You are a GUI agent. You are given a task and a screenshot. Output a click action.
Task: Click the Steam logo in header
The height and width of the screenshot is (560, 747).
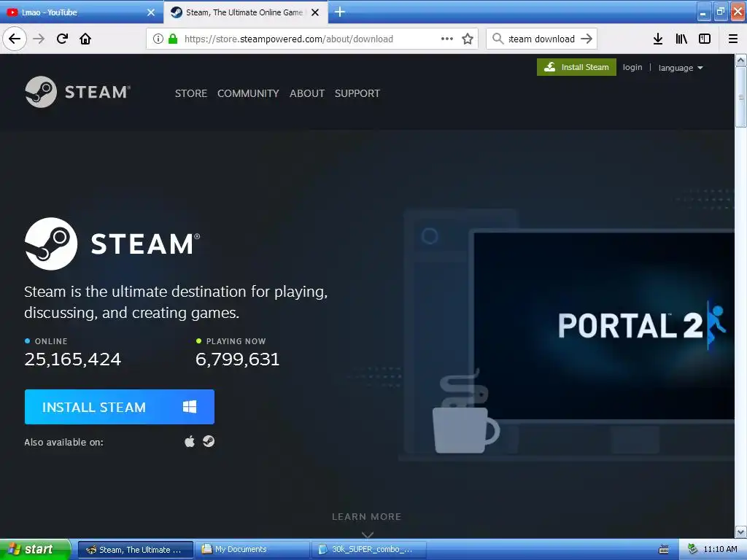(x=77, y=92)
